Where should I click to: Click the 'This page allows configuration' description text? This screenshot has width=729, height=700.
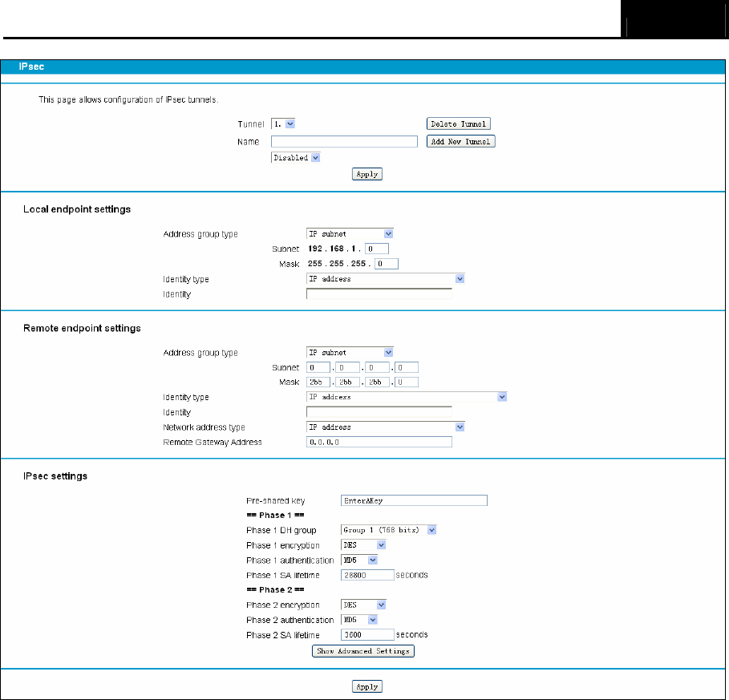click(128, 99)
